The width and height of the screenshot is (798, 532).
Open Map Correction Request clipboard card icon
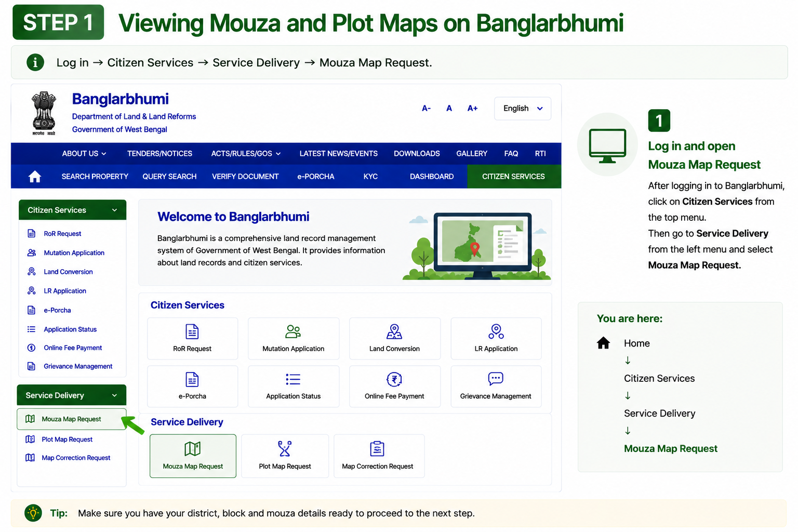pyautogui.click(x=377, y=448)
